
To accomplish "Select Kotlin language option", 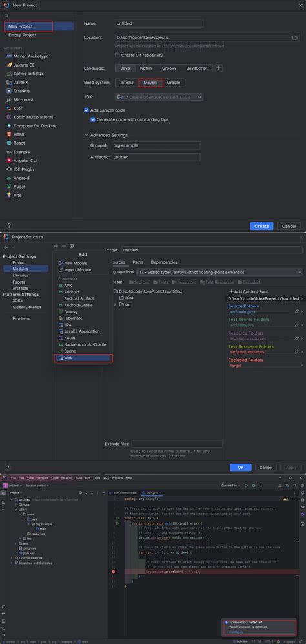I will (x=147, y=68).
